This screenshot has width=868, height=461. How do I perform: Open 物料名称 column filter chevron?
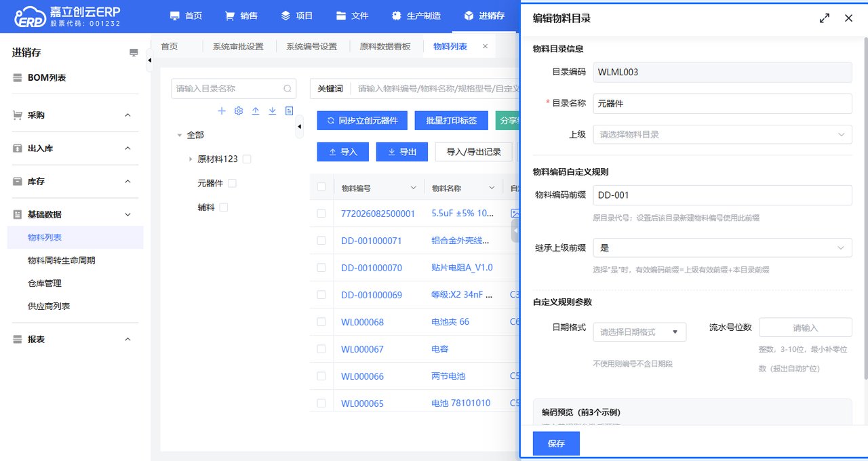[492, 188]
